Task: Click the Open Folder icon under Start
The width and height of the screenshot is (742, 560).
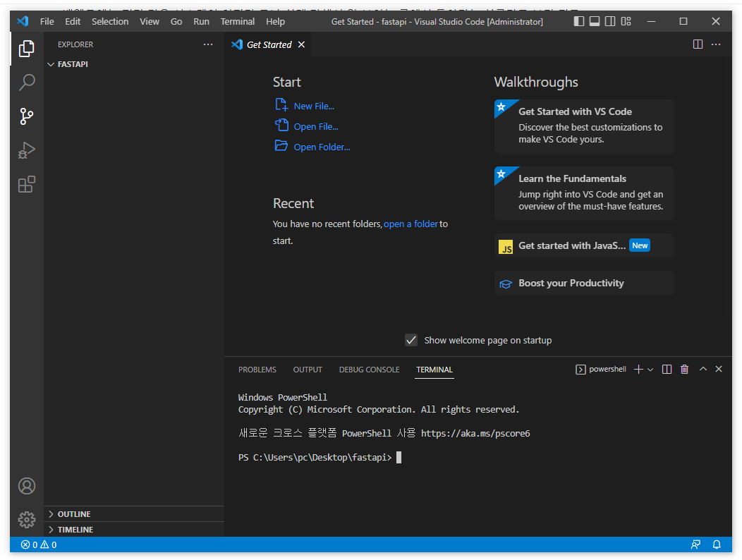Action: (x=281, y=146)
